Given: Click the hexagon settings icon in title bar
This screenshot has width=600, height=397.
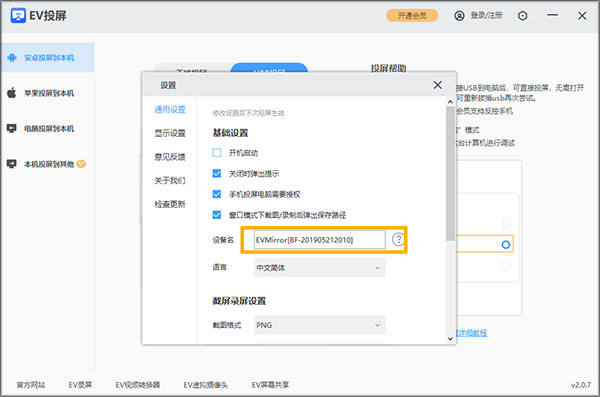Looking at the screenshot, I should tap(522, 16).
